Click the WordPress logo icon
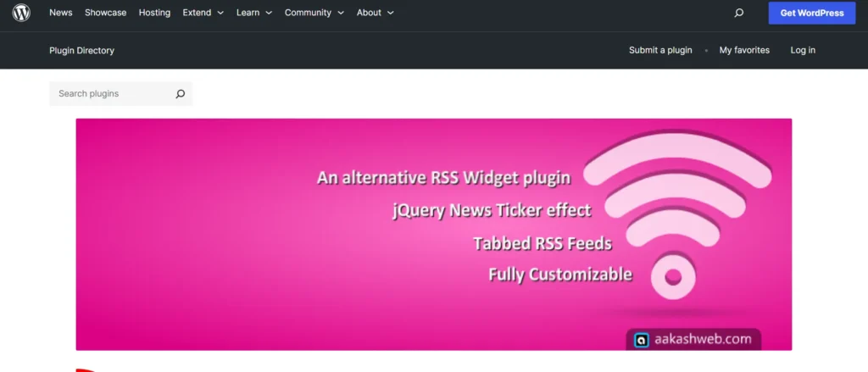This screenshot has height=372, width=868. [x=21, y=13]
